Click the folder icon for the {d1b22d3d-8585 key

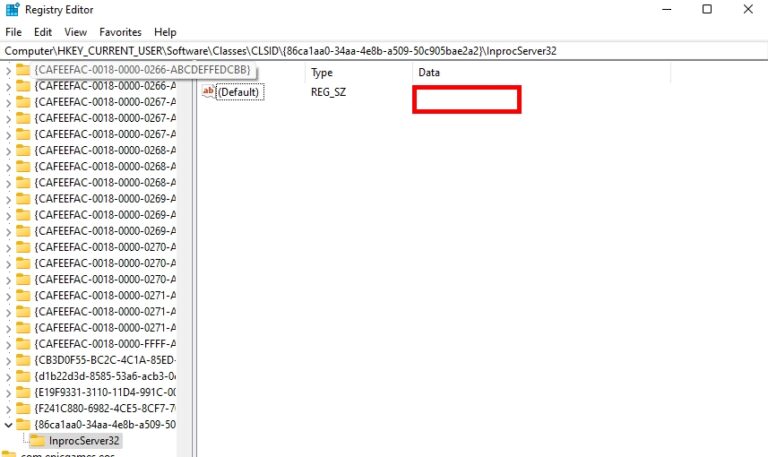(24, 376)
